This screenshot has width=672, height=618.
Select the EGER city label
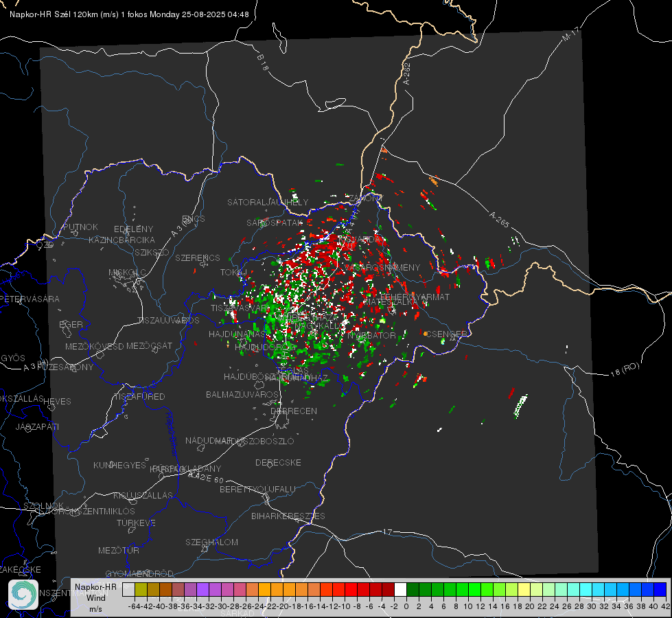pyautogui.click(x=71, y=324)
